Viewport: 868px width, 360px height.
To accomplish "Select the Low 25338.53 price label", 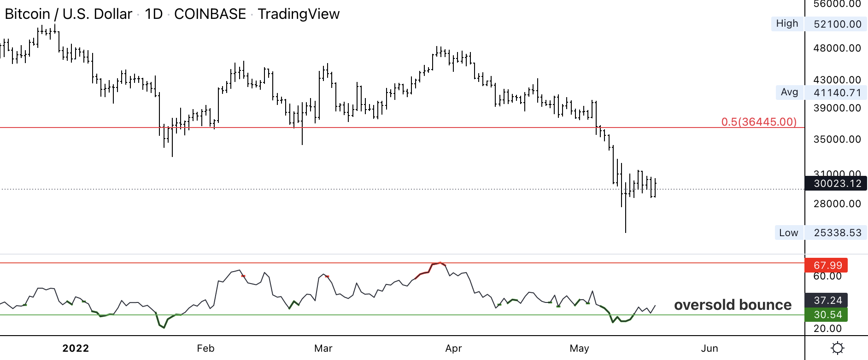I will click(x=820, y=232).
